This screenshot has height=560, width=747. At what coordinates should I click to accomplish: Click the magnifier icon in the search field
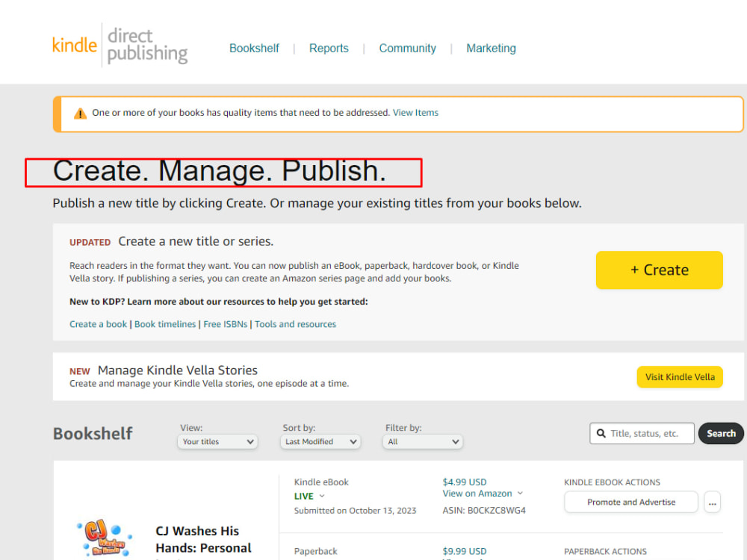601,433
